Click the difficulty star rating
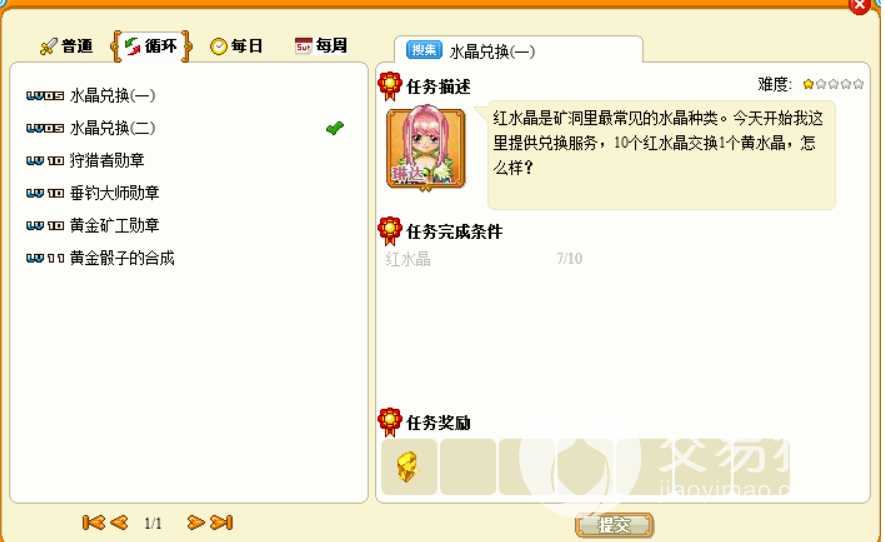Viewport: 885px width, 542px height. pos(833,84)
